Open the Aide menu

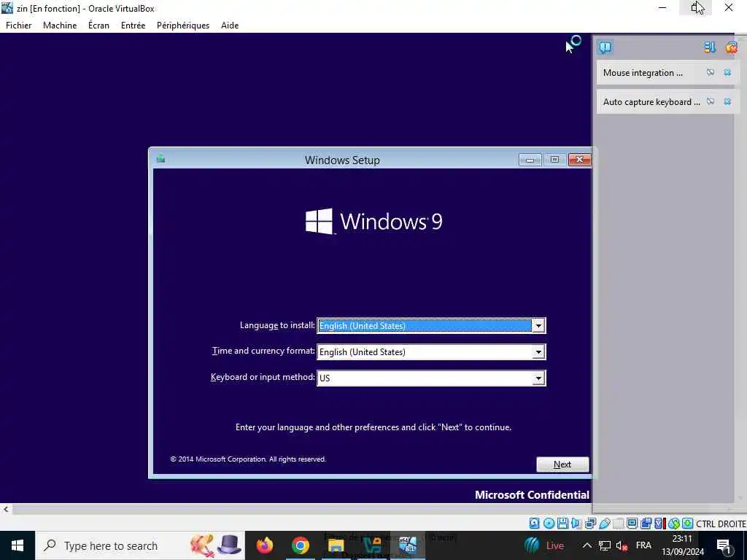[x=230, y=26]
